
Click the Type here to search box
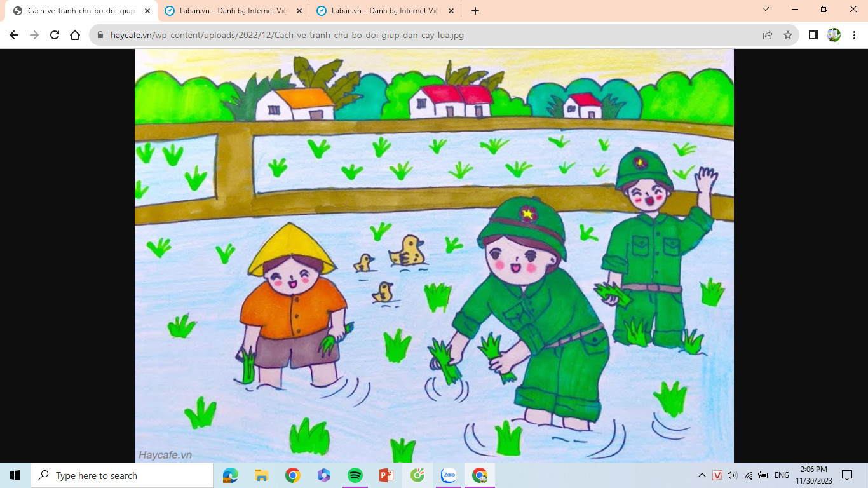[x=122, y=475]
